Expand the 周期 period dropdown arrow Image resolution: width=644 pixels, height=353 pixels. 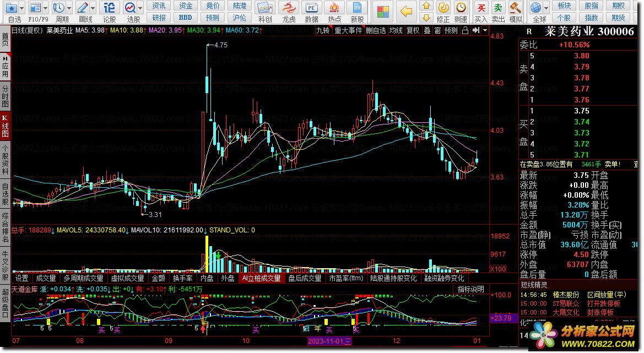69,8
